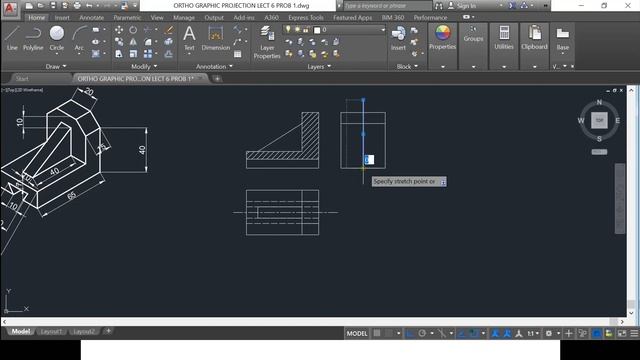The height and width of the screenshot is (360, 640).
Task: Click the Plot printer icon in quick access
Action: point(77,6)
